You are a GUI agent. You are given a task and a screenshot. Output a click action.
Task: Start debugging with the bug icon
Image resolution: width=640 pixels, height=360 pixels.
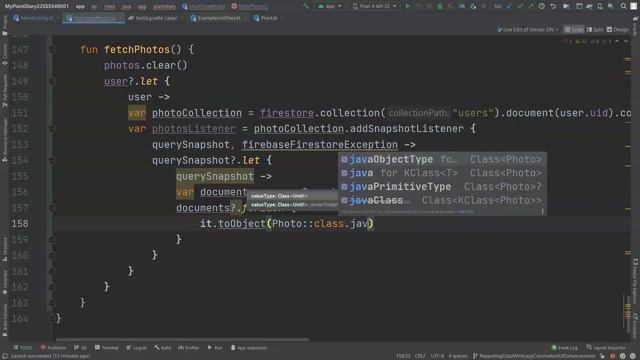tap(440, 6)
